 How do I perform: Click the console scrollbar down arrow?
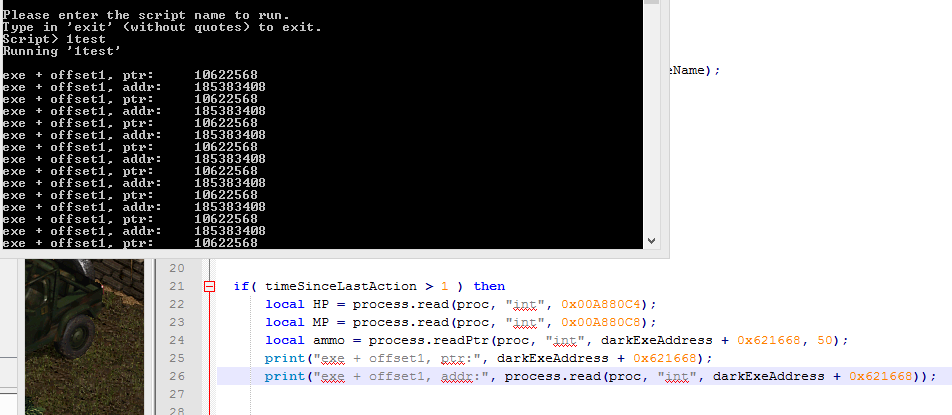pyautogui.click(x=652, y=240)
